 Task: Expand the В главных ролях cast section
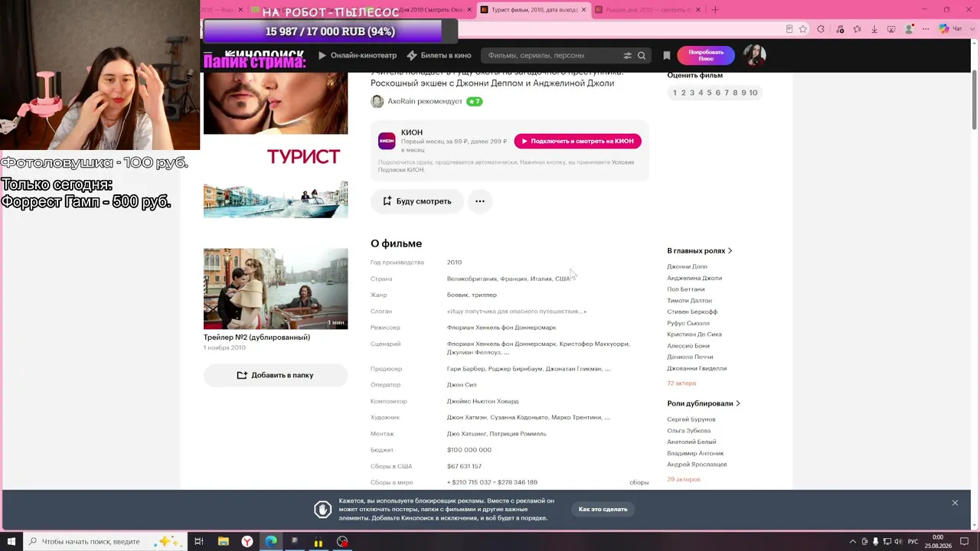pos(700,250)
